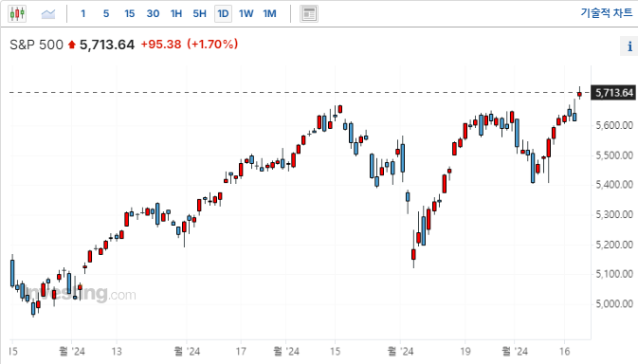
Task: Switch to the 1W timeframe
Action: point(246,14)
